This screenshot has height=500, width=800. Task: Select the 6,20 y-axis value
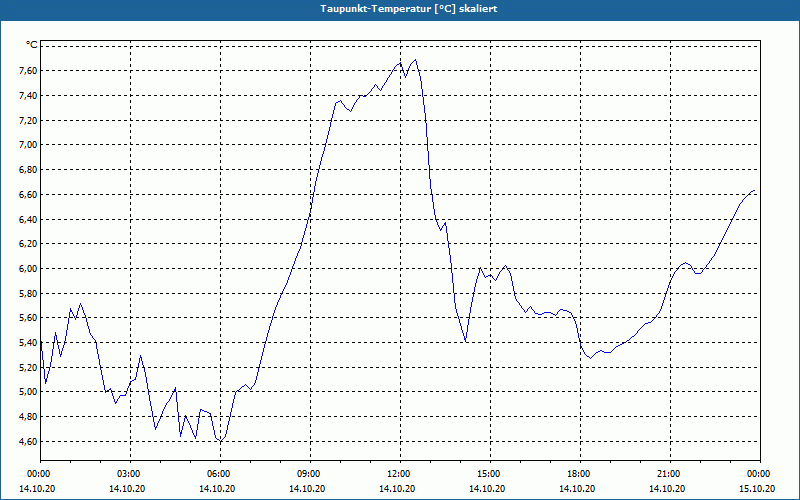pos(28,244)
